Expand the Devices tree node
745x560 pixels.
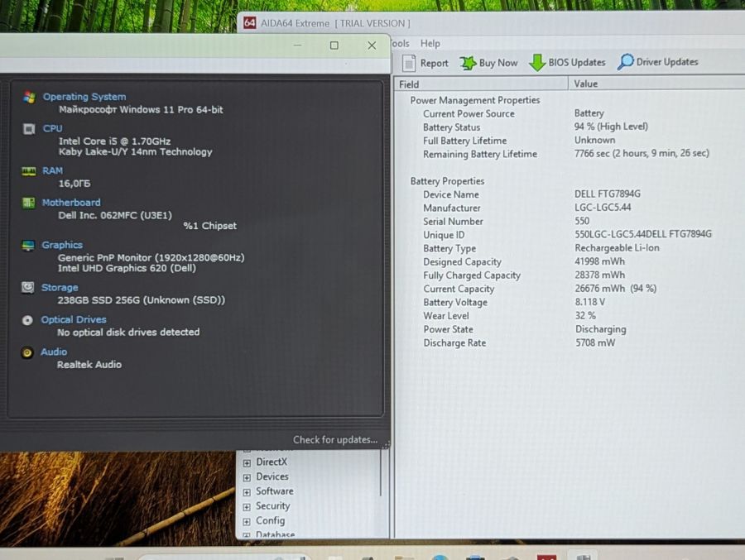tap(247, 477)
